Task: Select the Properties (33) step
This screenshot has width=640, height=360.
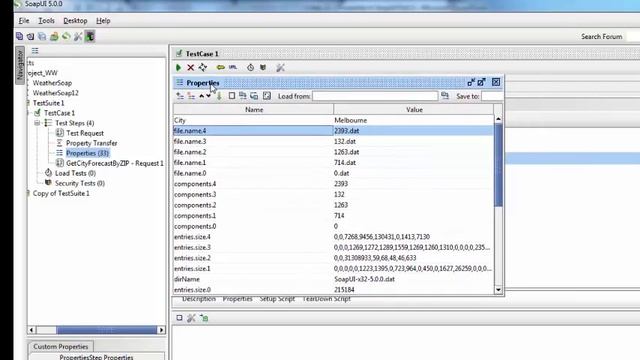Action: tap(87, 153)
